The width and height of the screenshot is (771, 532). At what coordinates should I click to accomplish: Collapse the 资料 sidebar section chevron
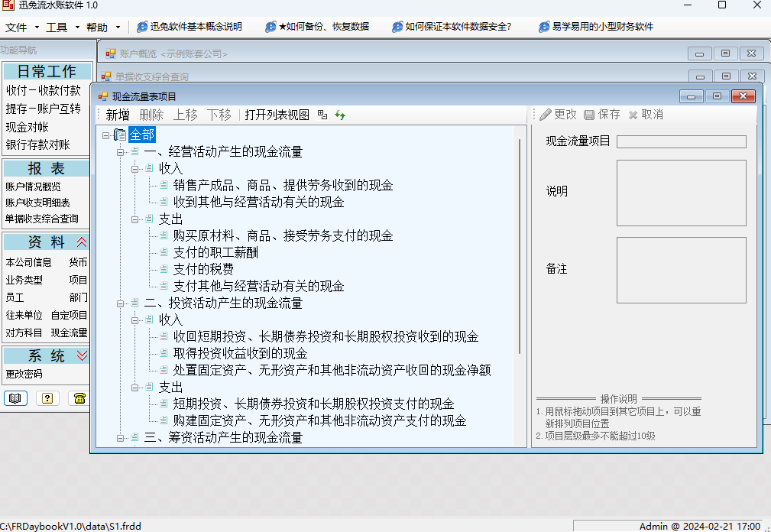[82, 242]
